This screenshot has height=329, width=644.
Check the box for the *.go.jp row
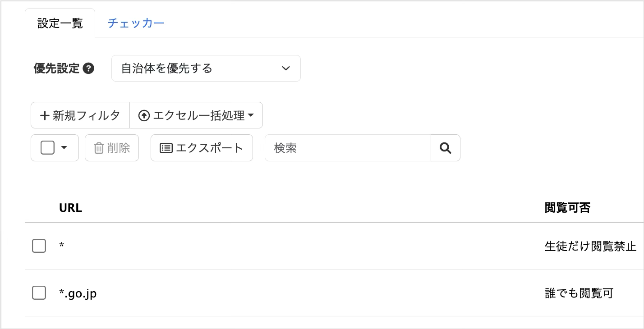[39, 293]
